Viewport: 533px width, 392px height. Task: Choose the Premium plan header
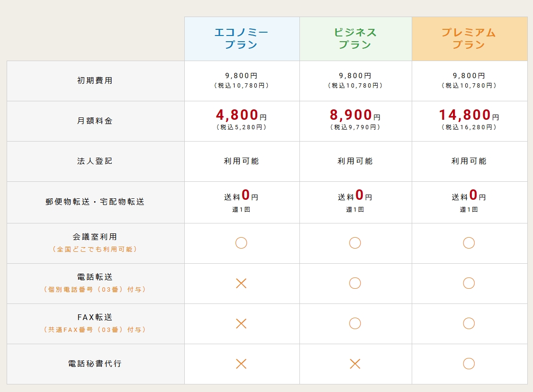tap(469, 39)
